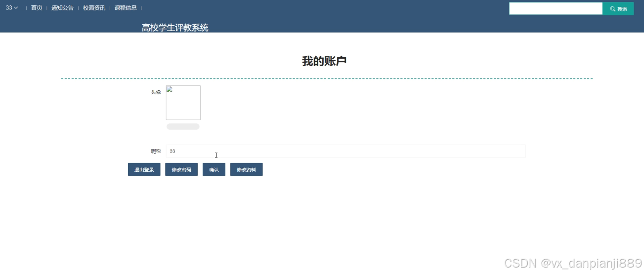644x274 pixels.
Task: Click the avatar upload bar below image
Action: (x=183, y=127)
